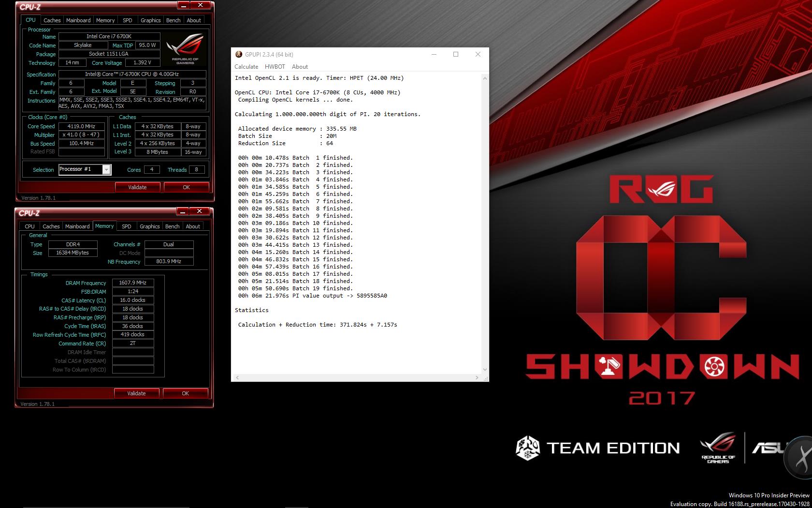Minimize the GPUPI window

tap(434, 54)
